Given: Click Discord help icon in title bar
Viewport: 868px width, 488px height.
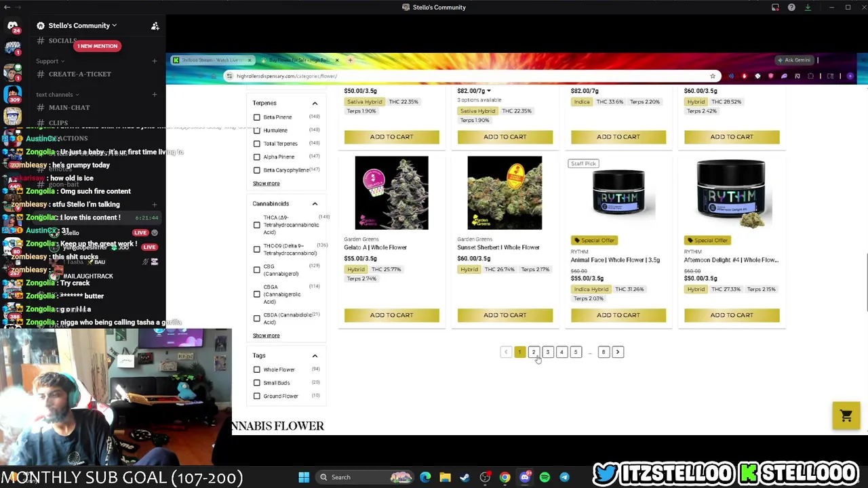Looking at the screenshot, I should [x=791, y=7].
